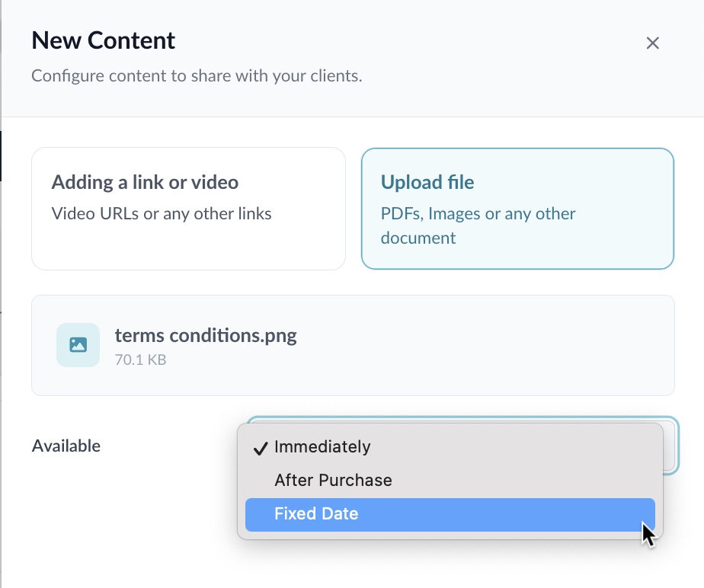Click the "Available" field label

pos(66,446)
